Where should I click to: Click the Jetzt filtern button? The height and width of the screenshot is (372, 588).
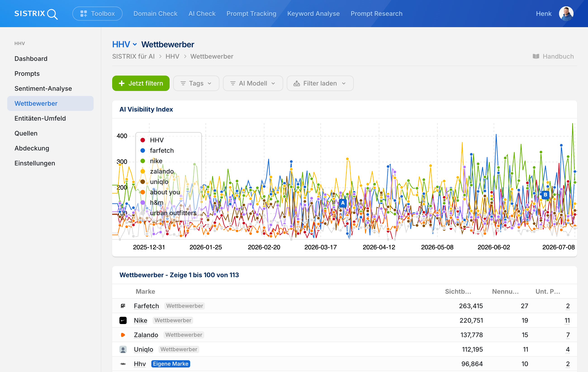pyautogui.click(x=141, y=83)
